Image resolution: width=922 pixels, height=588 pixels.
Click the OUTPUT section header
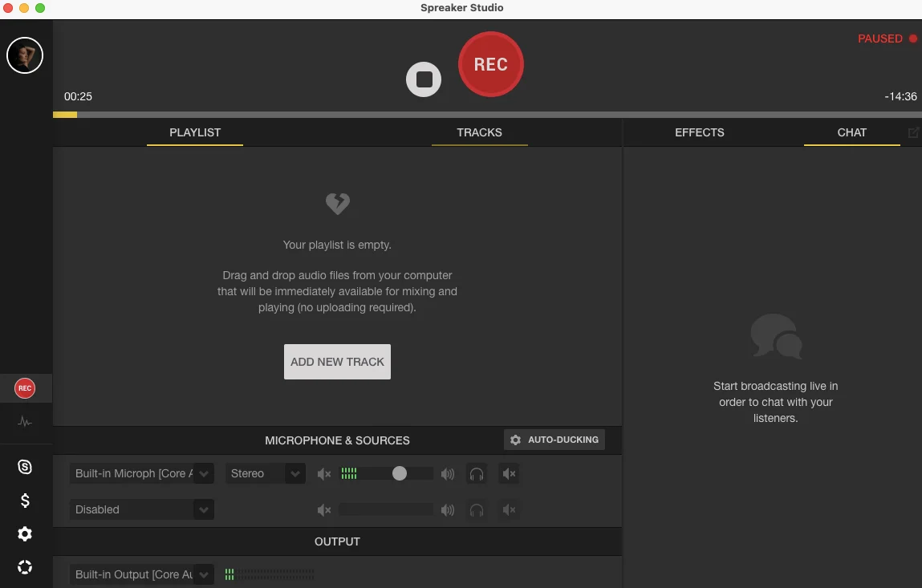point(337,541)
